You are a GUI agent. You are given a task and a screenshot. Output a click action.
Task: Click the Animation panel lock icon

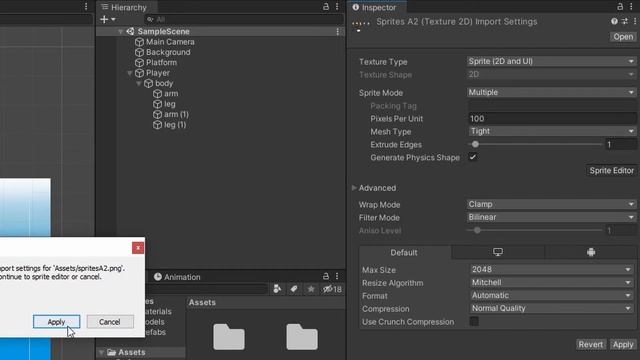[326, 276]
